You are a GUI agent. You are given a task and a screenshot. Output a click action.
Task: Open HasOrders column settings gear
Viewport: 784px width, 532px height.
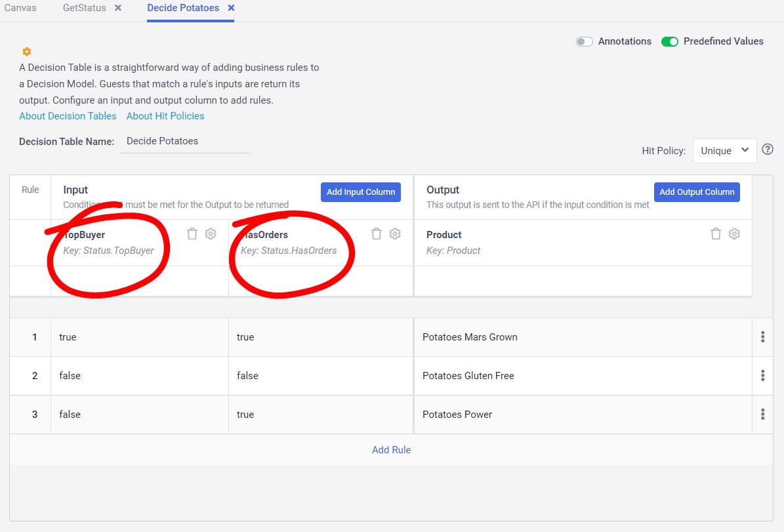[395, 234]
